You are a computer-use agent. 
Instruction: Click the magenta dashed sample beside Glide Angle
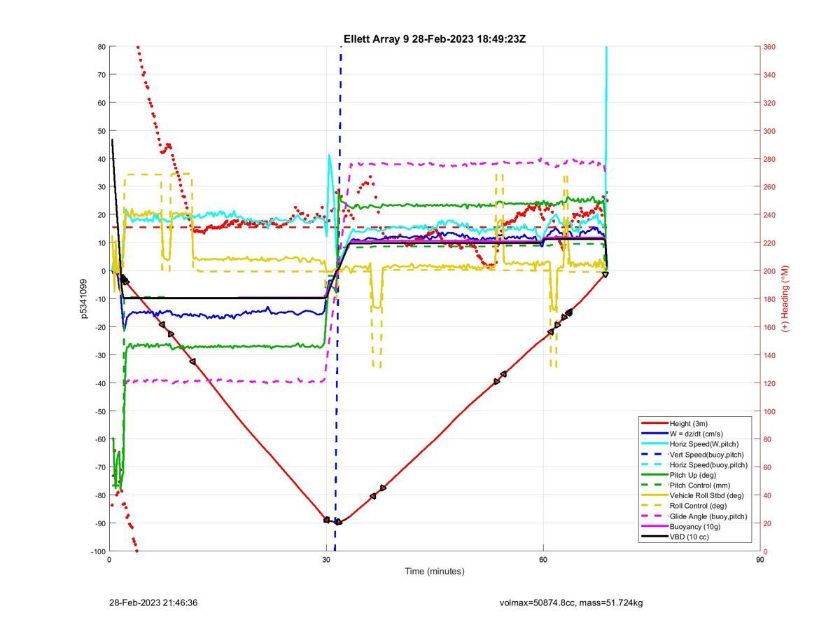(654, 516)
